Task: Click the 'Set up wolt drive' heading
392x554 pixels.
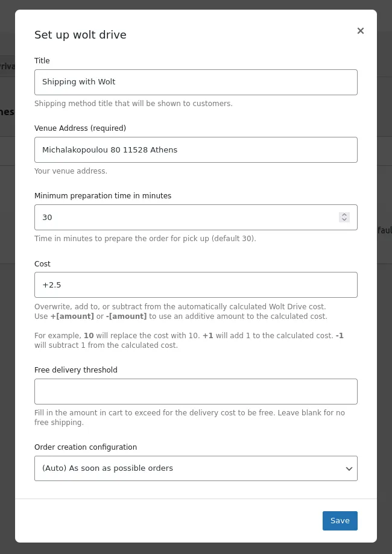Action: 80,34
